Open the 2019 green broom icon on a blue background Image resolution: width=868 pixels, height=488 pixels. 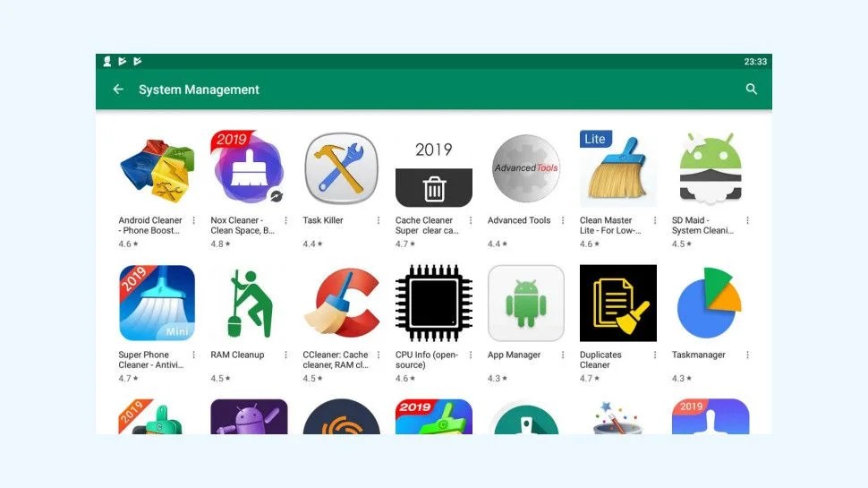click(434, 416)
